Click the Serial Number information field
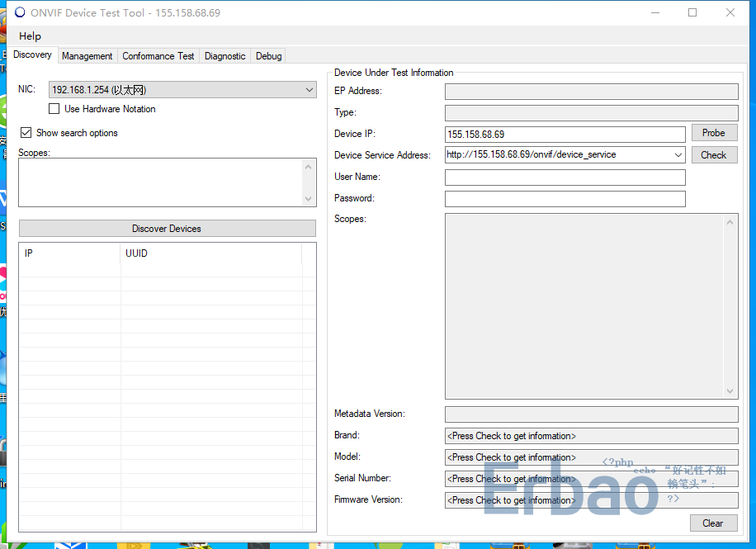This screenshot has width=756, height=549. pyautogui.click(x=591, y=479)
